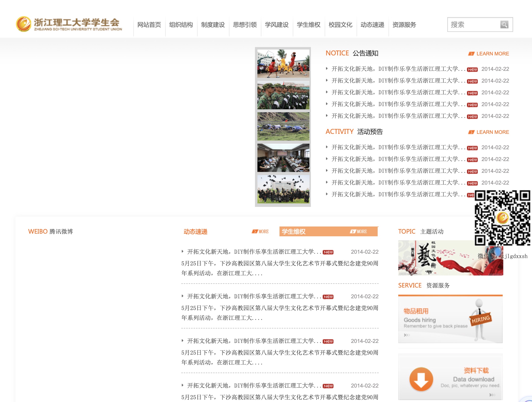
Task: Click the search magnifier icon
Action: point(504,25)
